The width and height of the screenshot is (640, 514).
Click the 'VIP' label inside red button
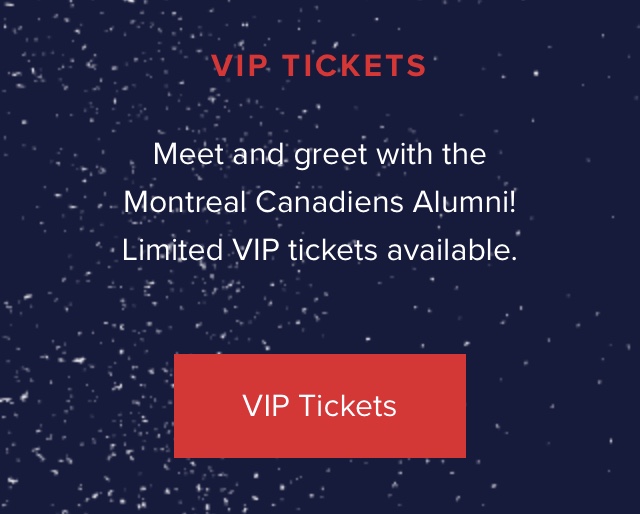pyautogui.click(x=267, y=405)
